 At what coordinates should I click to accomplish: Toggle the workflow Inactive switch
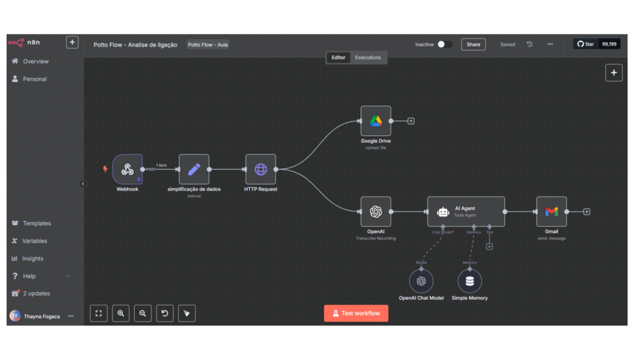(445, 45)
